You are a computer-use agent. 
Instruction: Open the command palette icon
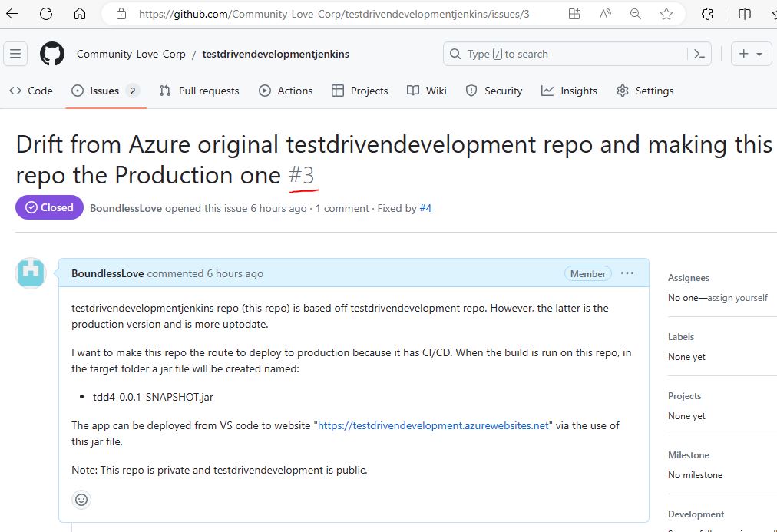point(699,54)
